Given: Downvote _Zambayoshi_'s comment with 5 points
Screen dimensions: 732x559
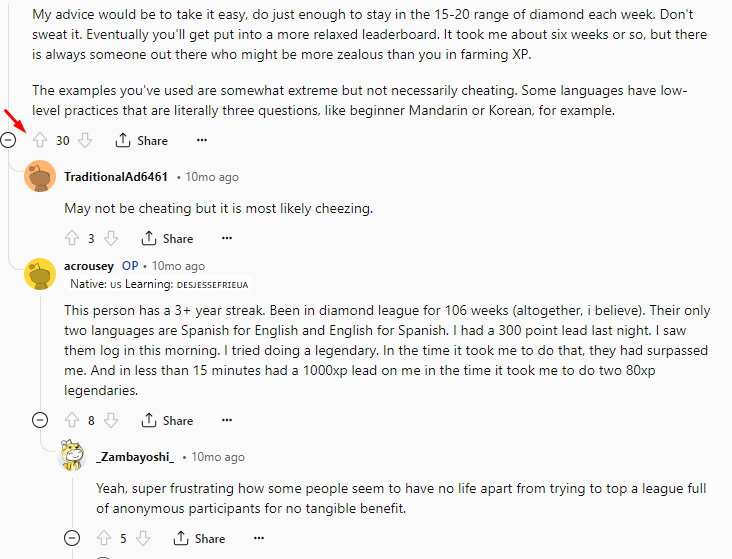Looking at the screenshot, I should [x=143, y=538].
